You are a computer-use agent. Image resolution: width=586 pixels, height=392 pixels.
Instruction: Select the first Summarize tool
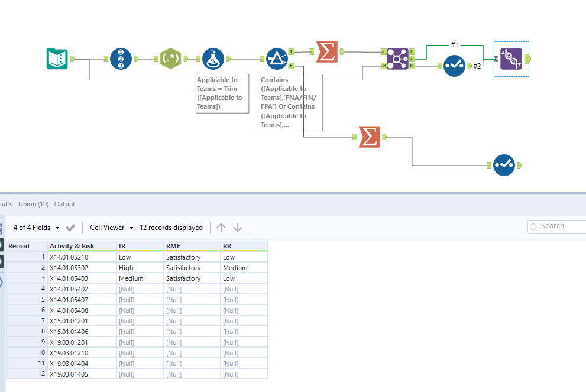click(x=326, y=52)
